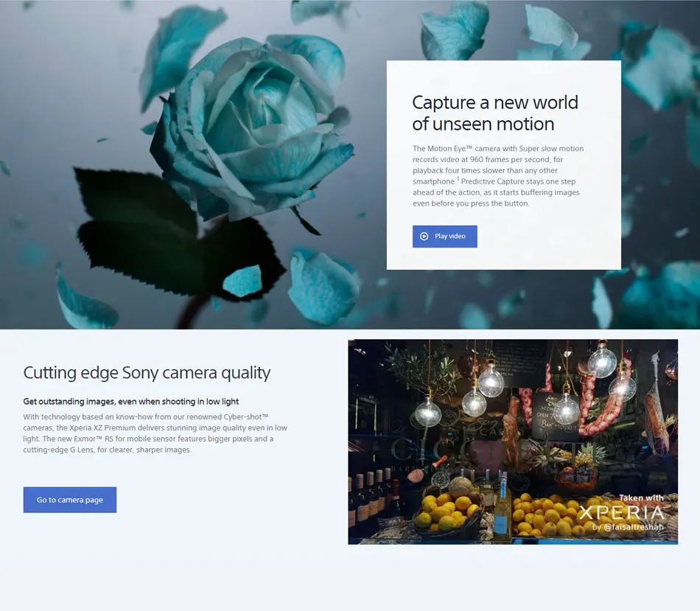Click the footnote 1 superscript after 'smartphone.'
Screen dimensions: 700x611
pos(458,179)
